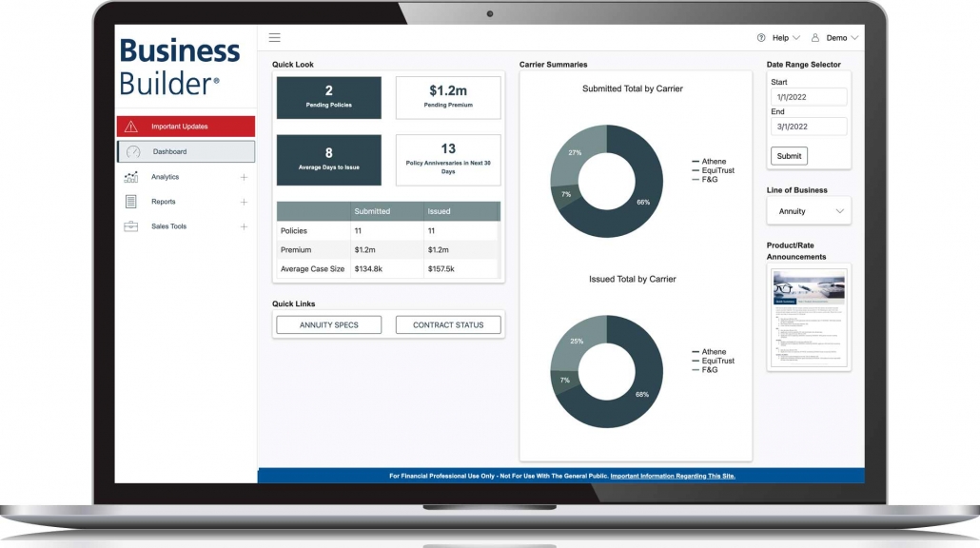The image size is (980, 548).
Task: Expand the Analytics menu plus sign
Action: pyautogui.click(x=244, y=177)
